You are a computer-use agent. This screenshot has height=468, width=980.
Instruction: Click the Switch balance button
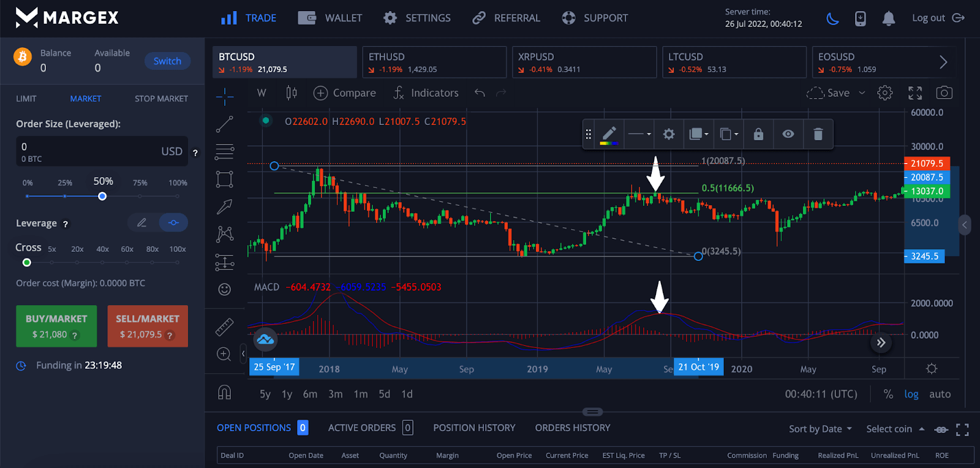[167, 61]
